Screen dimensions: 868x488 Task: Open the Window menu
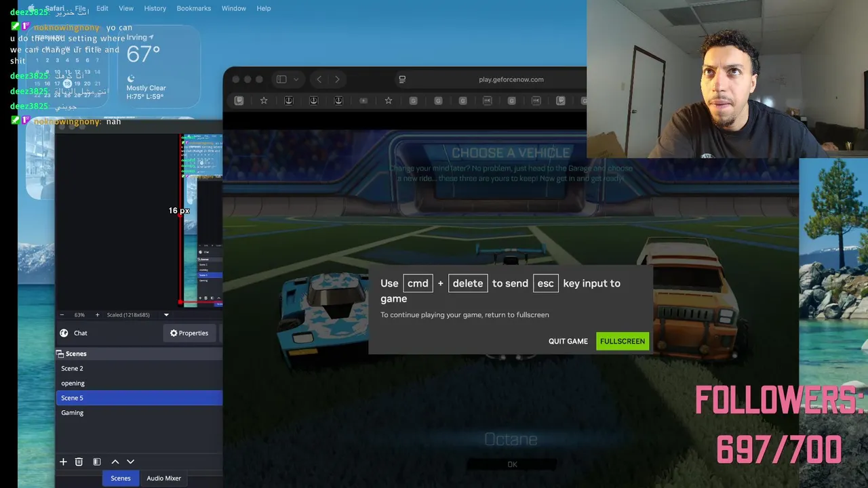coord(234,8)
